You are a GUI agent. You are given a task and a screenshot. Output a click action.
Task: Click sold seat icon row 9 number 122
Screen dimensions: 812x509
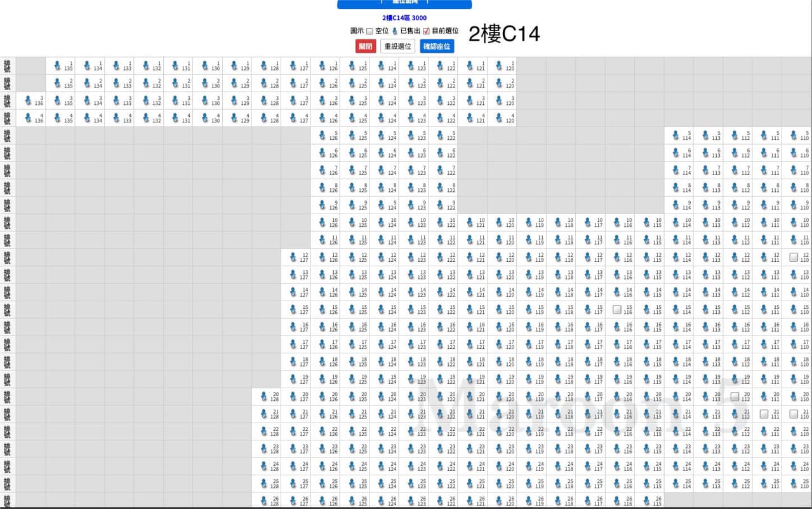tap(441, 205)
